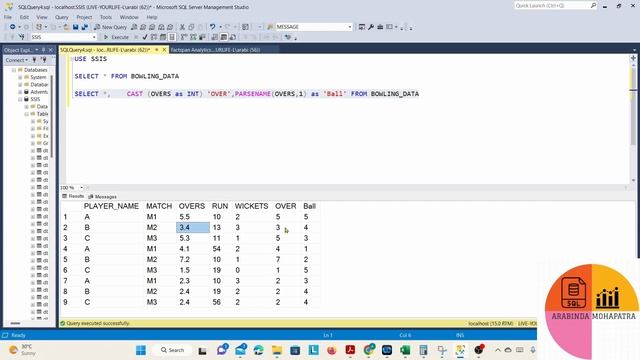Image resolution: width=640 pixels, height=360 pixels.
Task: Click the Display Estimated Execution Plan icon
Action: coord(154,37)
